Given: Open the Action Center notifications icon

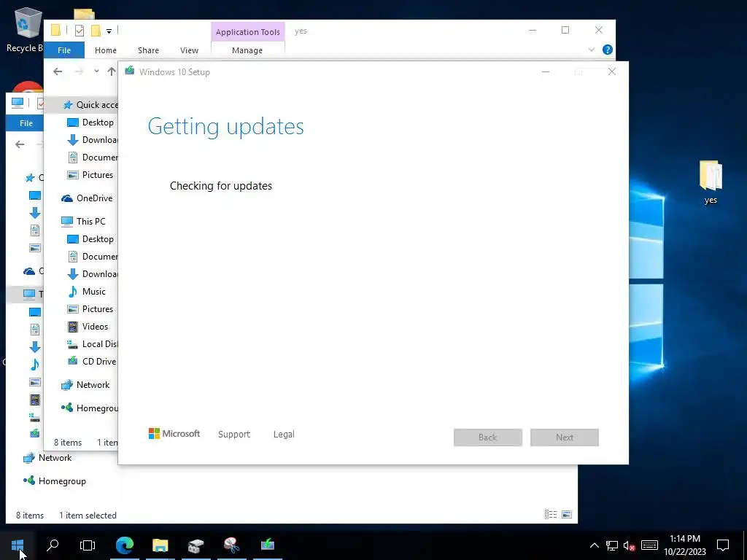Looking at the screenshot, I should coord(723,545).
